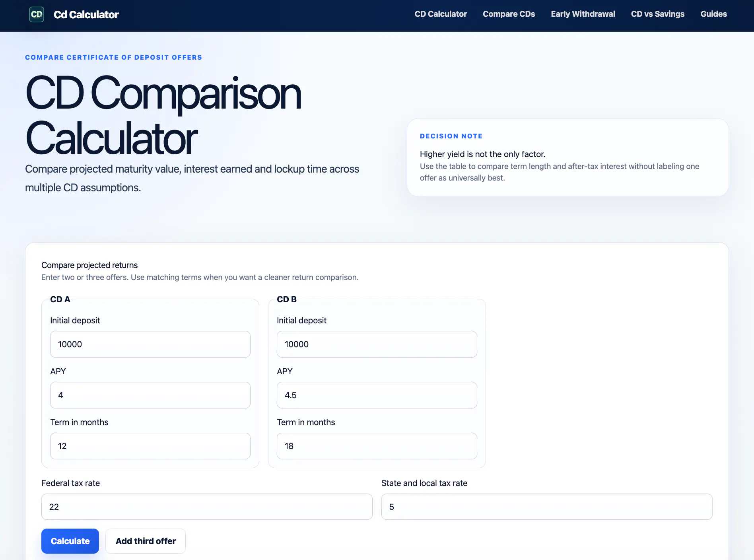Click the 'CD Comparison Calculator' page title
Screen dimensions: 754x560
point(163,115)
